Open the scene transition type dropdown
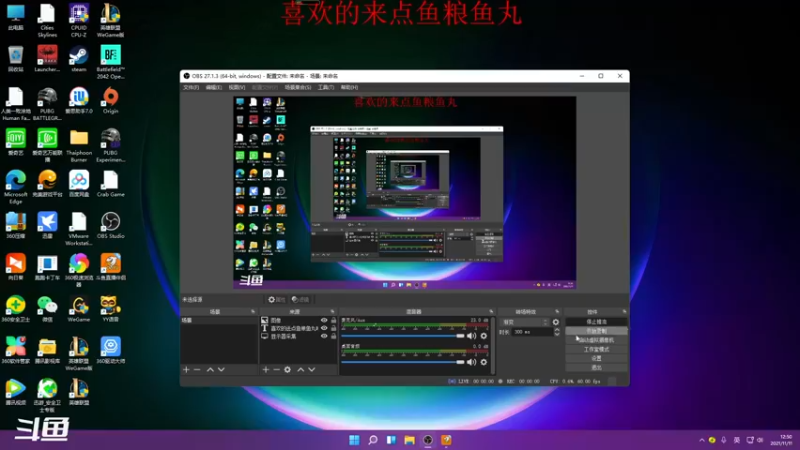The image size is (800, 450). (x=526, y=322)
